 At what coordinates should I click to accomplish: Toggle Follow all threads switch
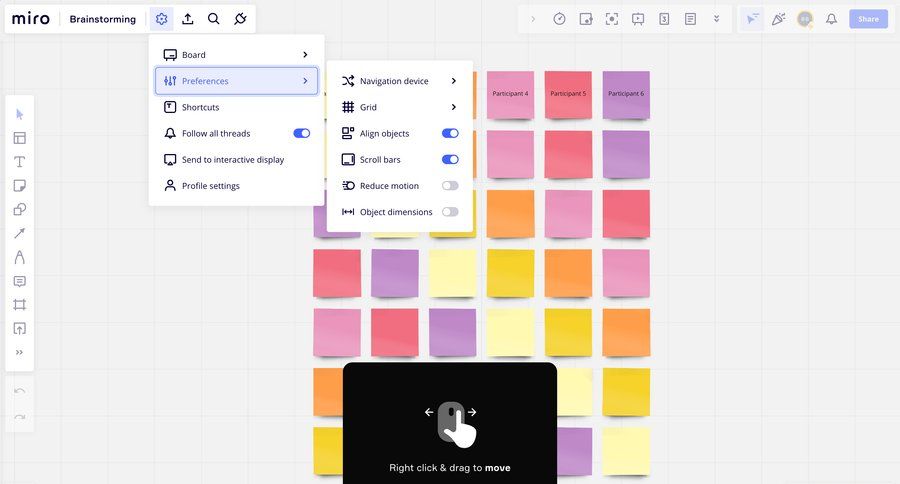click(301, 133)
